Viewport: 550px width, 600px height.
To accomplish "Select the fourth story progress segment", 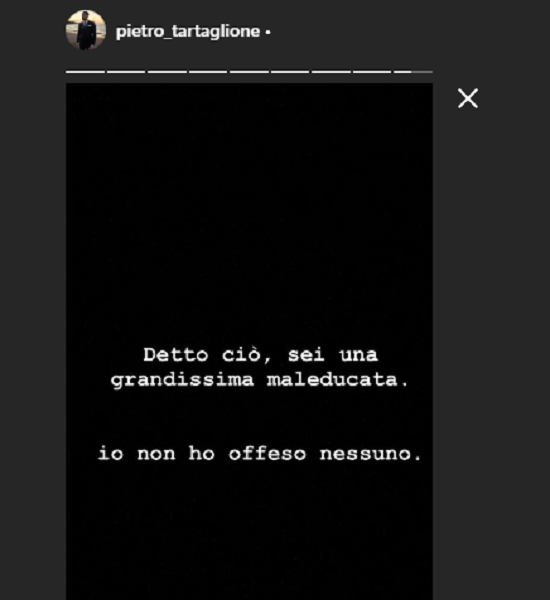I will point(208,72).
